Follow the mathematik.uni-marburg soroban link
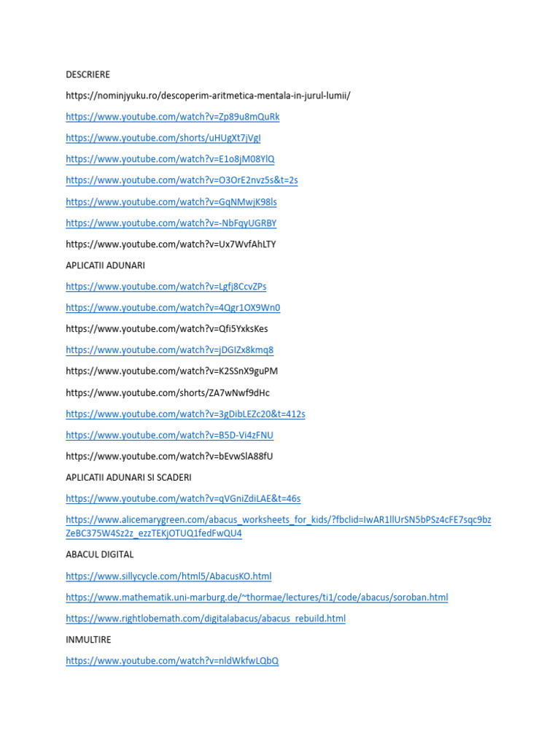The image size is (560, 747). click(257, 597)
